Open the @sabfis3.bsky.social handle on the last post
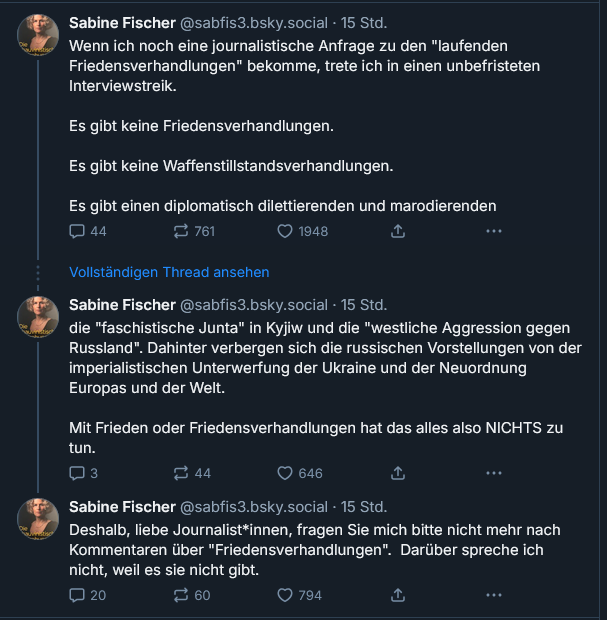Viewport: 607px width, 620px height. [x=253, y=506]
